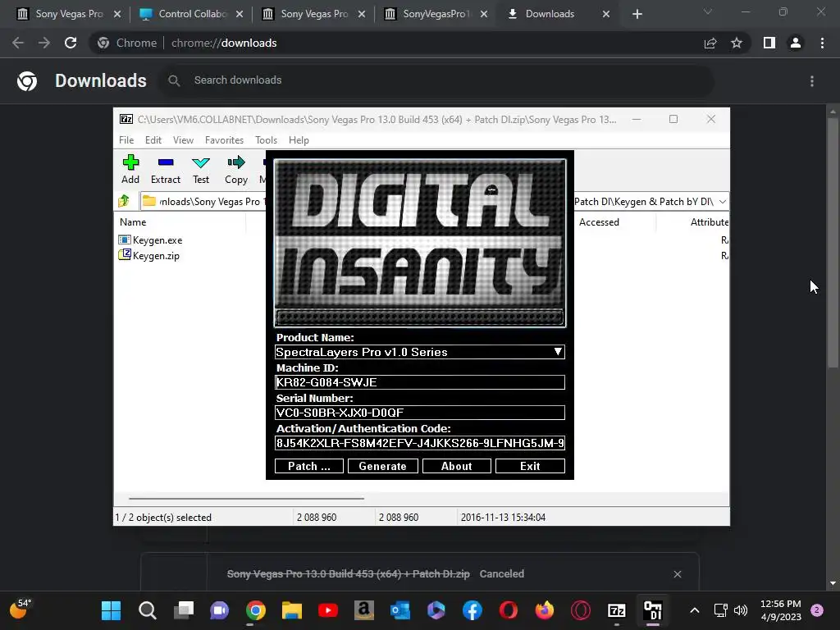Click the Test toolbar icon in 7-Zip
This screenshot has width=840, height=630.
(201, 169)
